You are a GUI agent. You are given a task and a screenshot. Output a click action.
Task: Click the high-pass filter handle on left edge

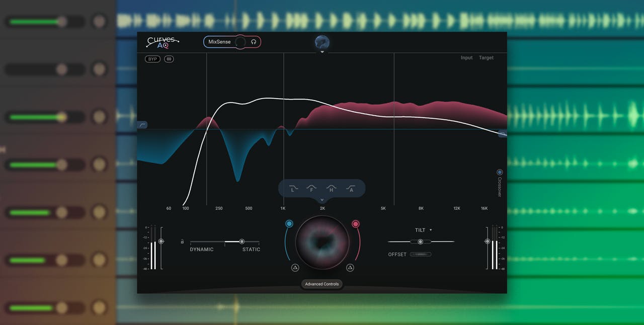tap(142, 125)
